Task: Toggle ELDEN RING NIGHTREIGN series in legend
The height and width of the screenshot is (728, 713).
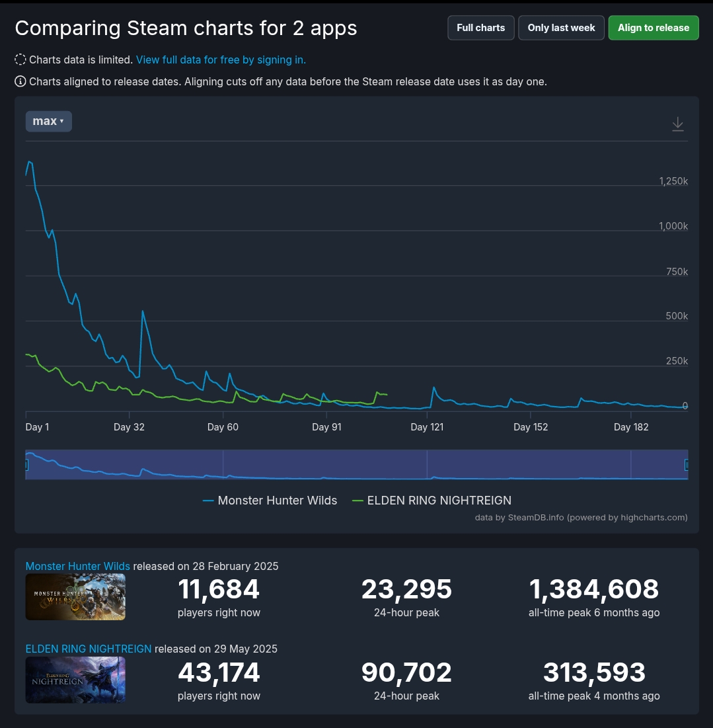Action: [x=432, y=501]
